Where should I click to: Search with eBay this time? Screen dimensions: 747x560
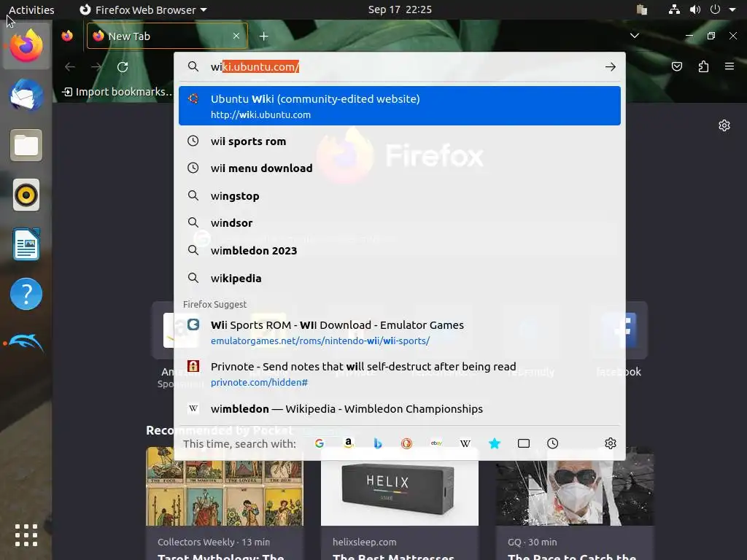[436, 443]
